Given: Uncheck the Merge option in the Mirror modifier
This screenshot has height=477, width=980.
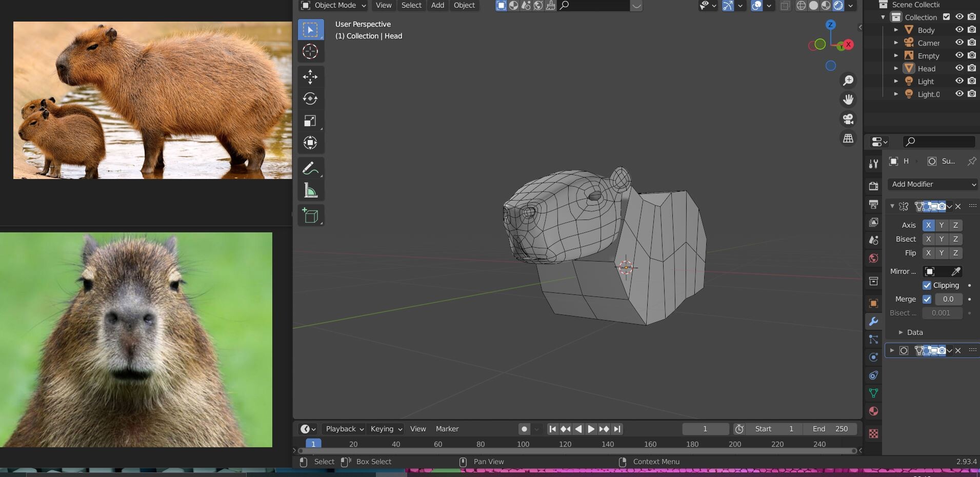Looking at the screenshot, I should [928, 299].
